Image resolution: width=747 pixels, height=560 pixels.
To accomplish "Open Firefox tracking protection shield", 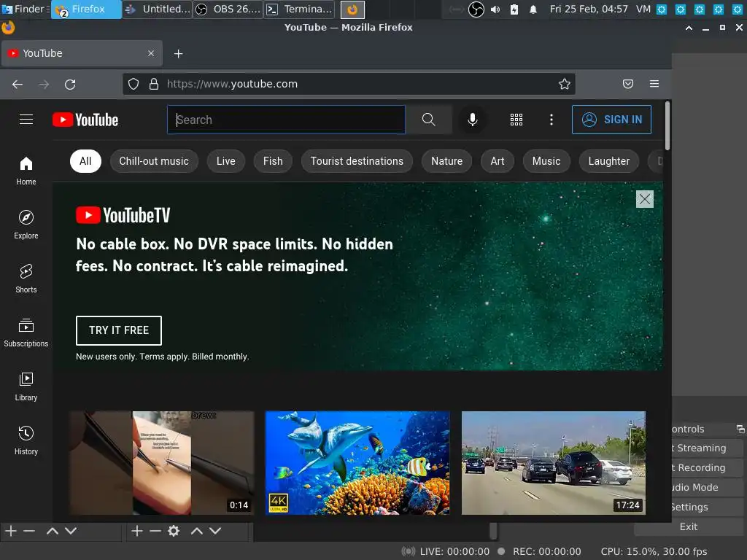I will tap(133, 85).
